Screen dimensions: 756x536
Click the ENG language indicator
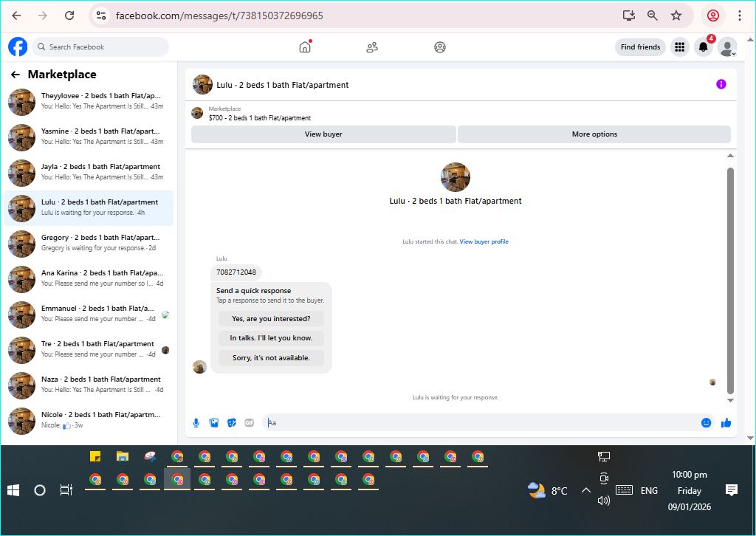click(x=649, y=491)
